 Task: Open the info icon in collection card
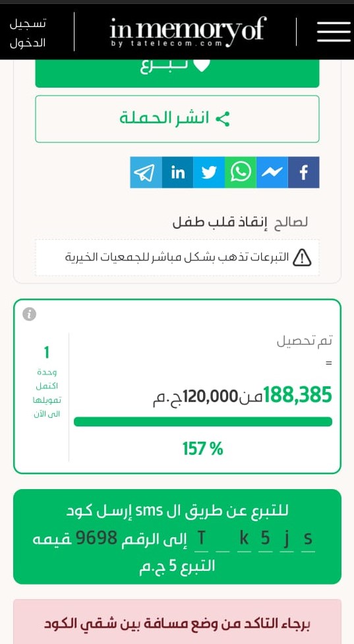pyautogui.click(x=29, y=314)
